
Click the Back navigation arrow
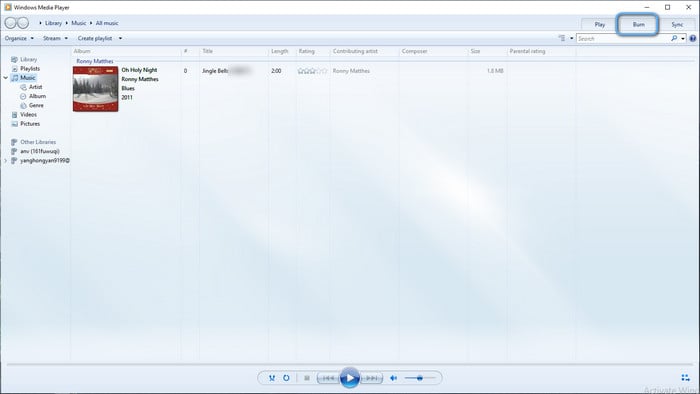[10, 23]
